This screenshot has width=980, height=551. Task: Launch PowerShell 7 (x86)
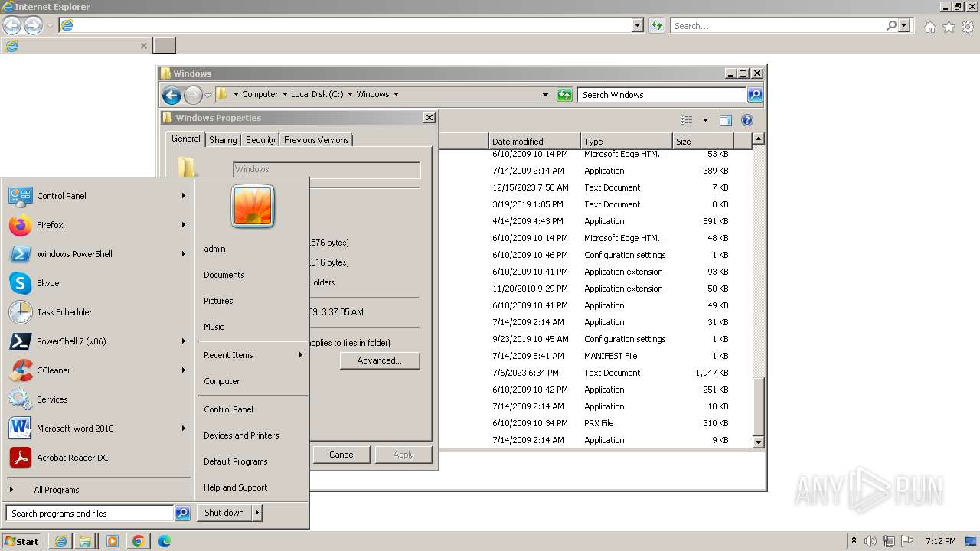(x=97, y=341)
